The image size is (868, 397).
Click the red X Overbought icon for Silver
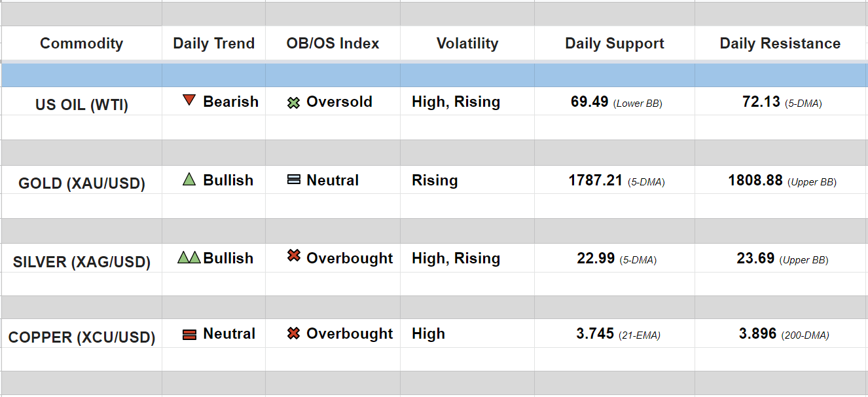[294, 256]
